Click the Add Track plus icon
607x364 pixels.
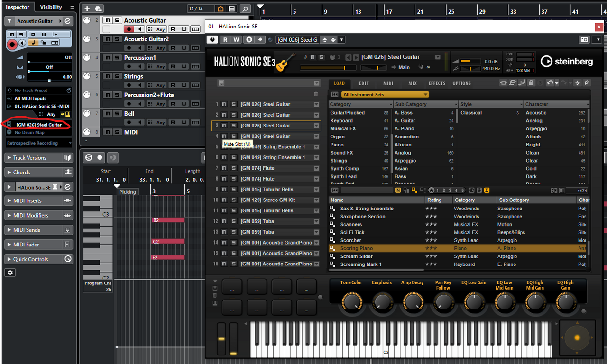pyautogui.click(x=87, y=9)
